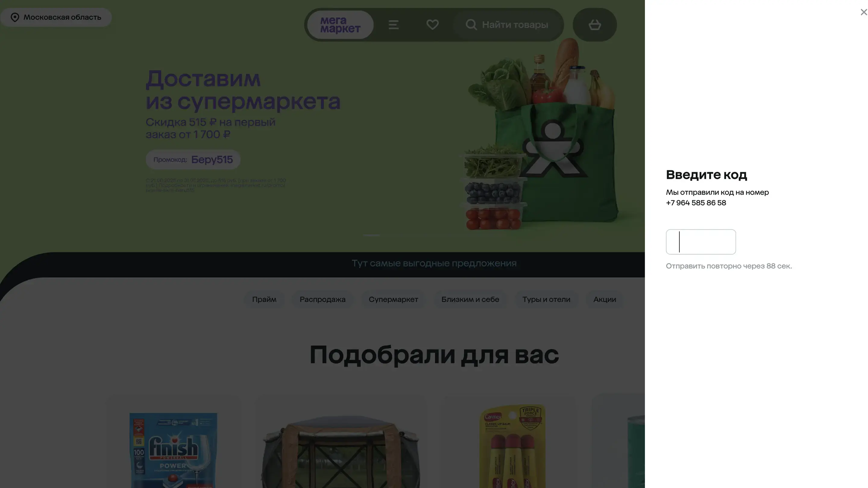Click the verification code input field
Screen dimensions: 868x488
[700, 242]
